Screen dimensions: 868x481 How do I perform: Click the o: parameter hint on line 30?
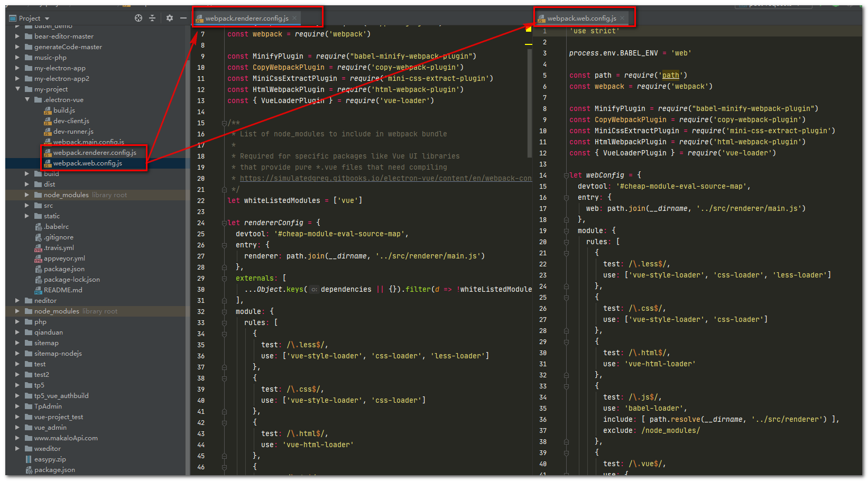coord(315,290)
